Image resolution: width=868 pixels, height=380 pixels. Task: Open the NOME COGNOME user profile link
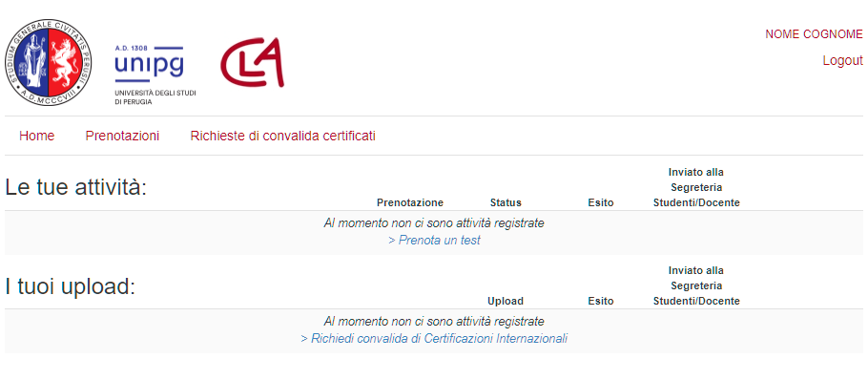point(814,34)
